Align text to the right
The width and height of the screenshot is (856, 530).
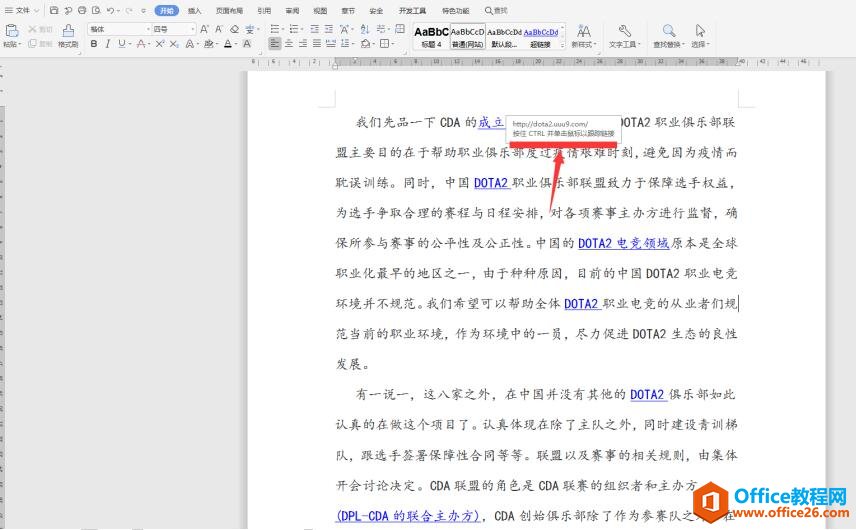[x=302, y=44]
